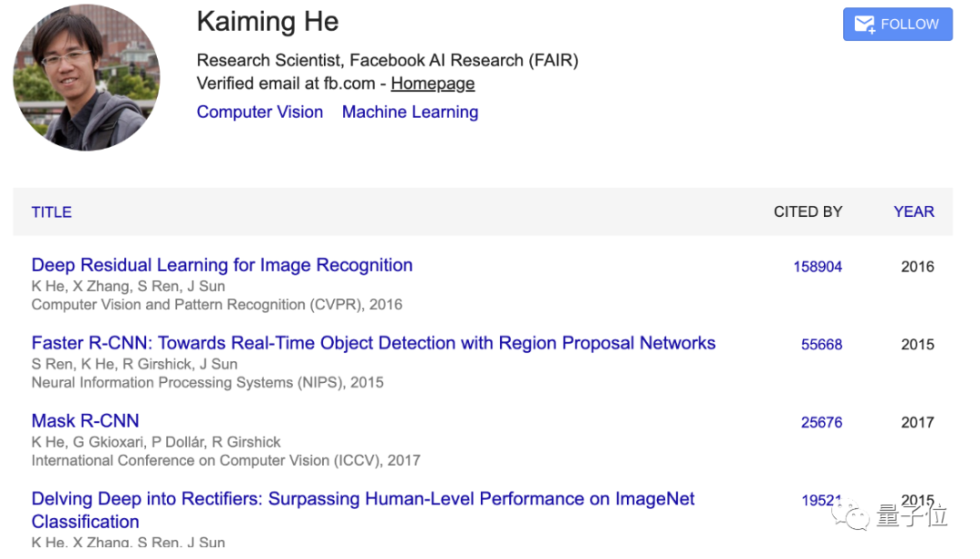Open the Mask R-CNN paper
980x559 pixels.
pyautogui.click(x=85, y=421)
